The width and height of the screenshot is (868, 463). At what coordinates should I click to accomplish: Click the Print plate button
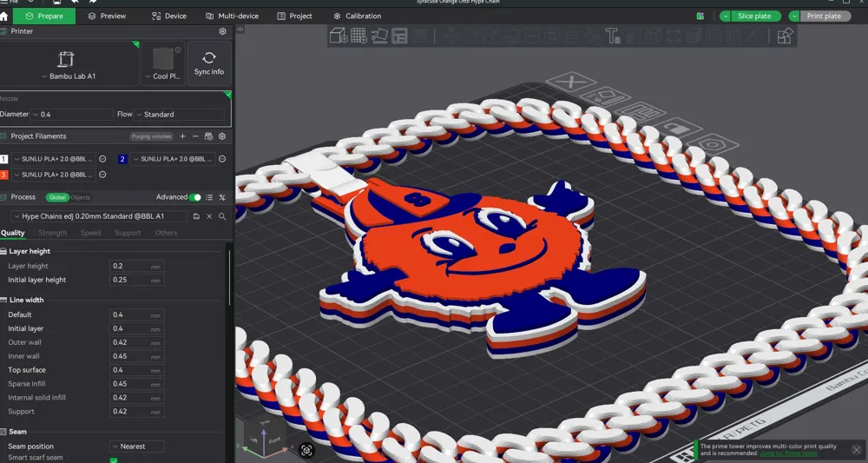[x=825, y=16]
